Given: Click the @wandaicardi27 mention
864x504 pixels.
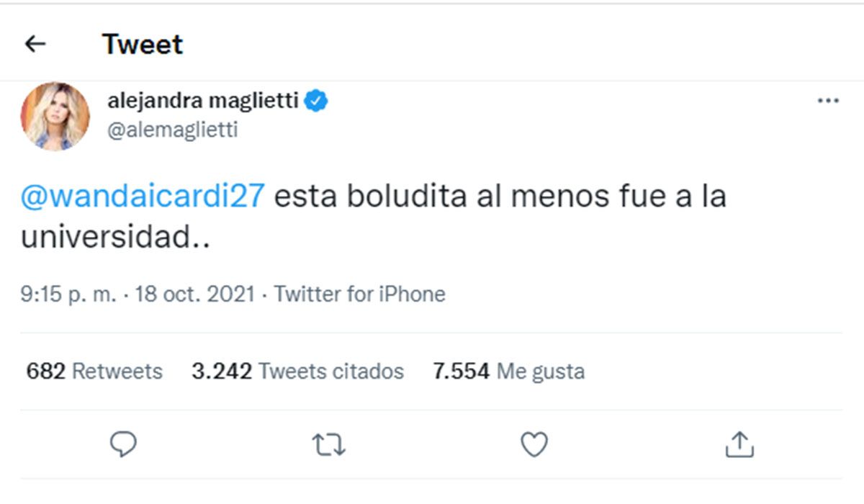Looking at the screenshot, I should tap(143, 197).
